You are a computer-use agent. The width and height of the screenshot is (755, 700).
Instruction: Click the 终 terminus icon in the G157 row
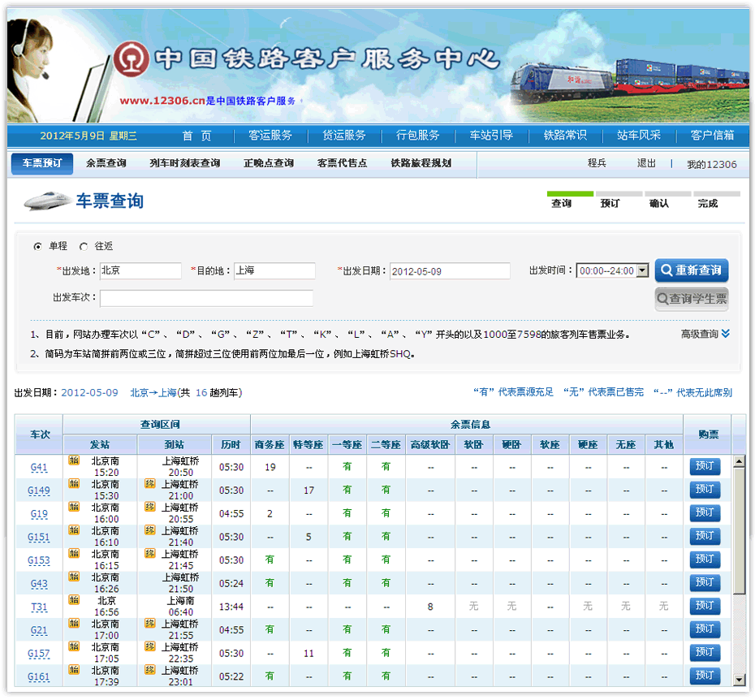(x=149, y=646)
